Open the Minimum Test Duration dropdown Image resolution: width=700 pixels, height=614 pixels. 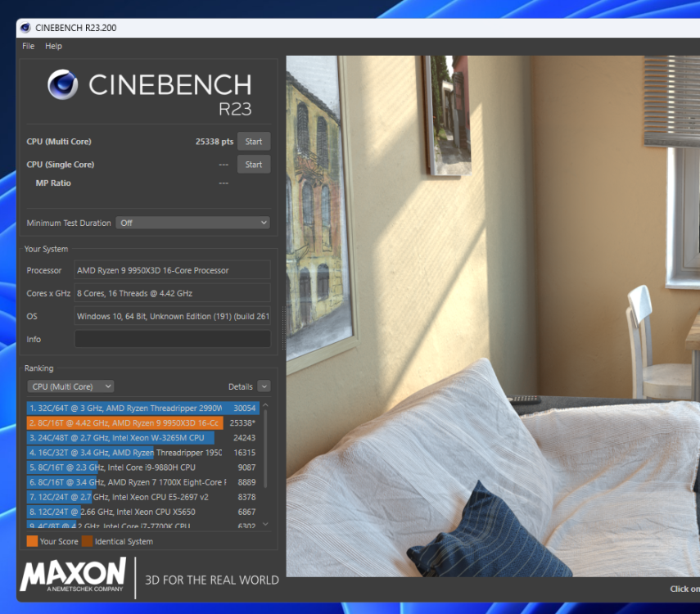click(192, 223)
